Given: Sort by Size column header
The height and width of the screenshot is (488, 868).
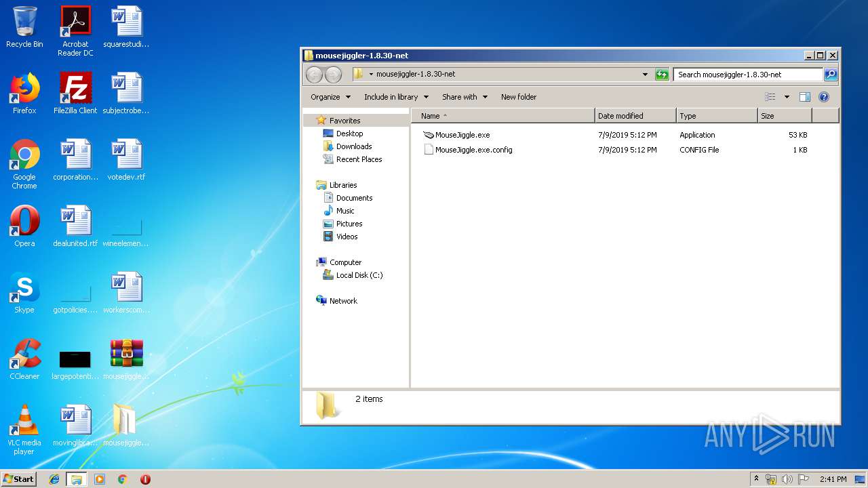Looking at the screenshot, I should point(785,116).
